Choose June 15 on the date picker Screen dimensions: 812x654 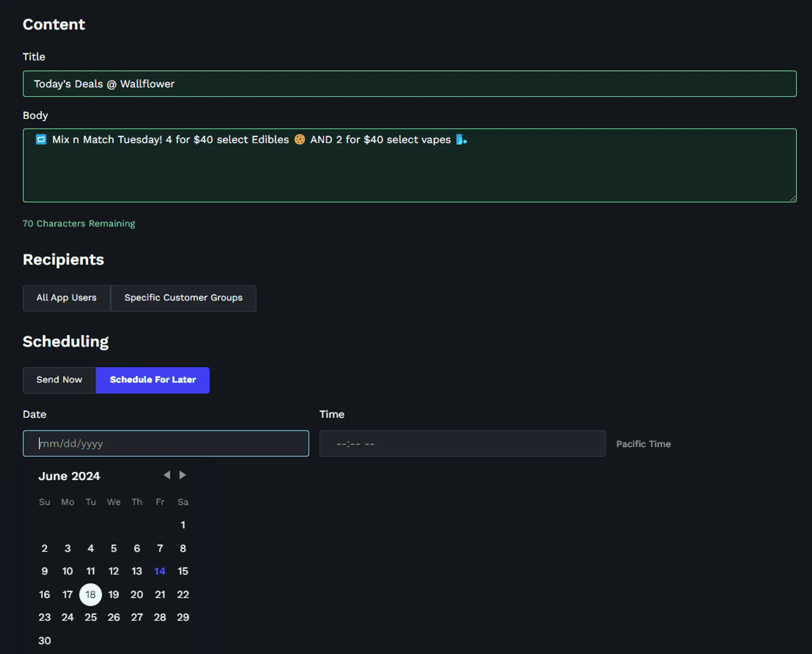(183, 571)
